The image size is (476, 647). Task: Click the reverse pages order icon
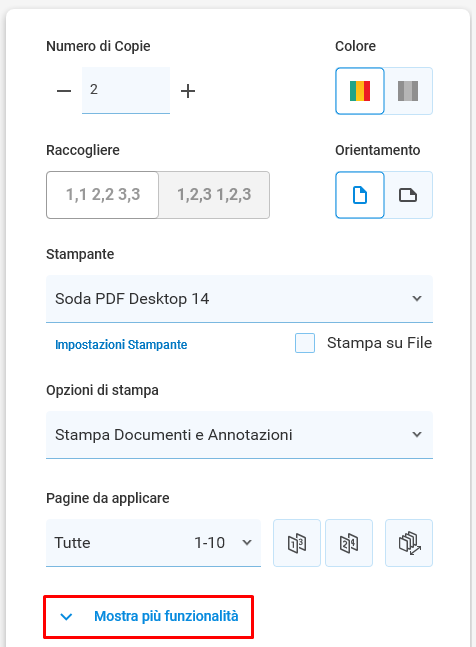click(409, 543)
